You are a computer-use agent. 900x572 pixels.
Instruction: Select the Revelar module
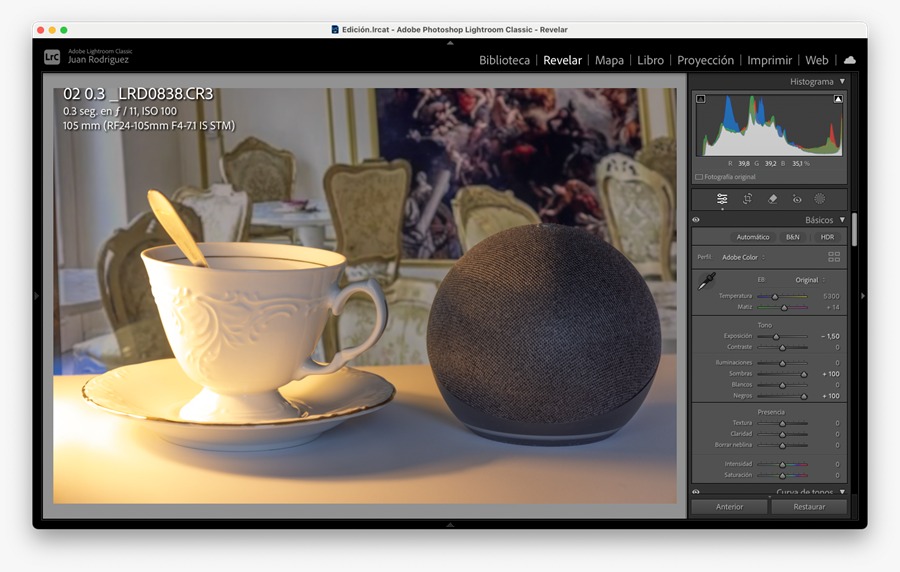(562, 60)
